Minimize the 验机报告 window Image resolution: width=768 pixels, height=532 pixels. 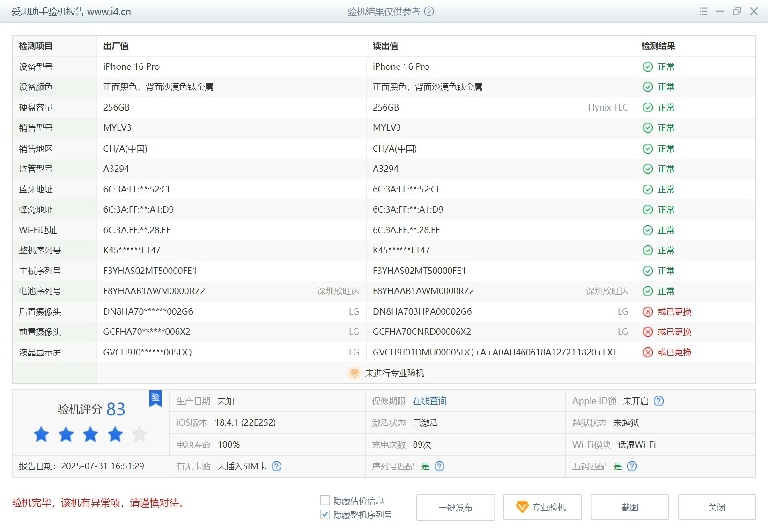pos(720,12)
